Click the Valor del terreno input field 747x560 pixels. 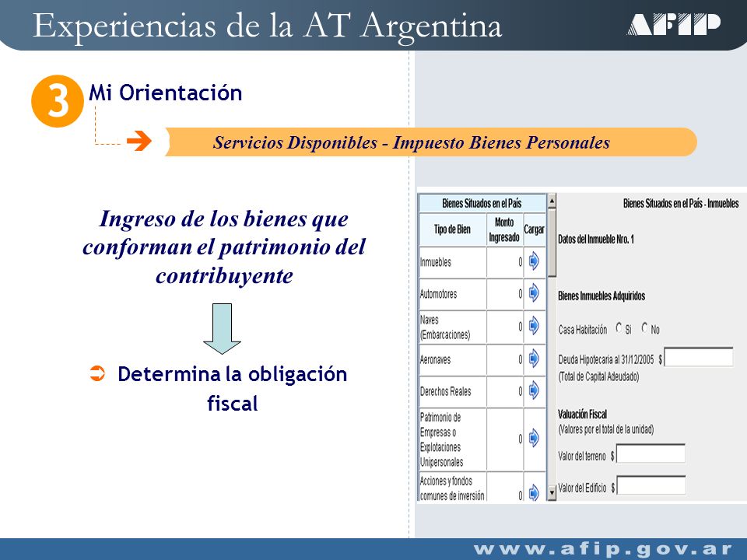tap(651, 453)
